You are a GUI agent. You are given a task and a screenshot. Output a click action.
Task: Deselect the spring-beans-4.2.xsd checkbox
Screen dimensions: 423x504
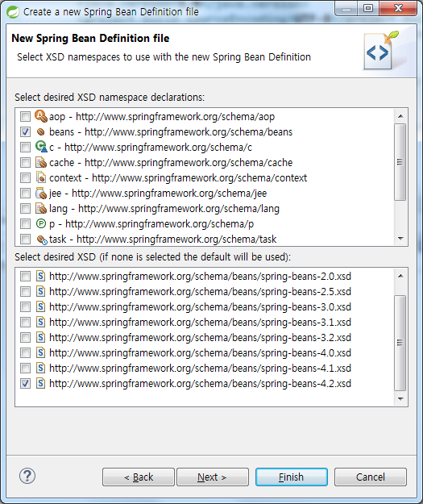point(25,384)
